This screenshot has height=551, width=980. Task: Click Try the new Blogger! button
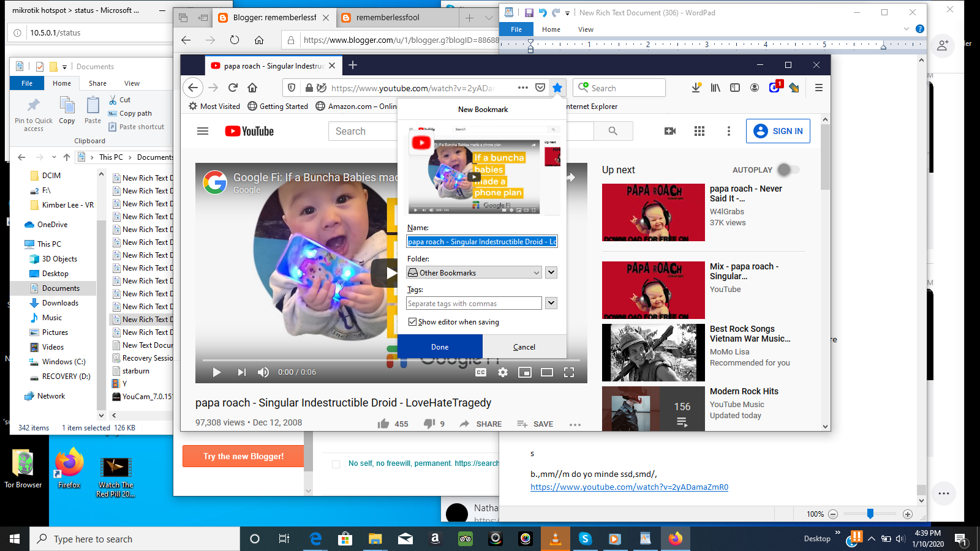click(243, 456)
